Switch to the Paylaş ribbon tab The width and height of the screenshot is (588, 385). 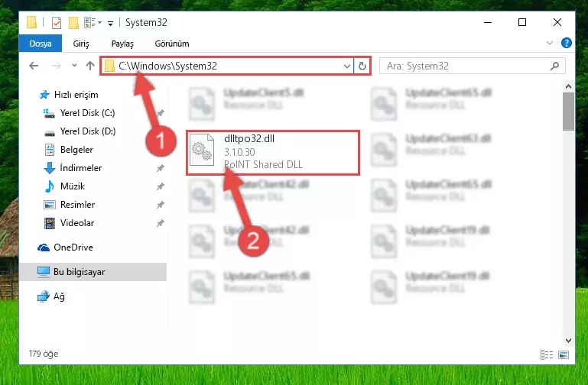(122, 44)
